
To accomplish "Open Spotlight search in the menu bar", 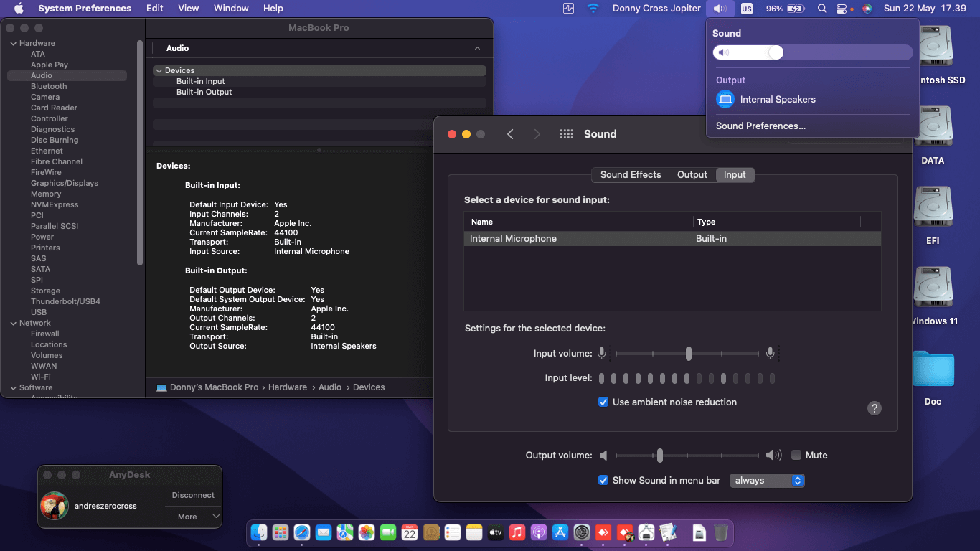I will click(822, 9).
